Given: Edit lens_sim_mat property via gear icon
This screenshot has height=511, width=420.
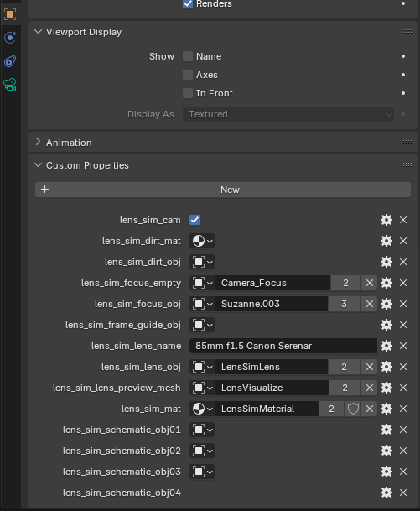Looking at the screenshot, I should coord(386,409).
